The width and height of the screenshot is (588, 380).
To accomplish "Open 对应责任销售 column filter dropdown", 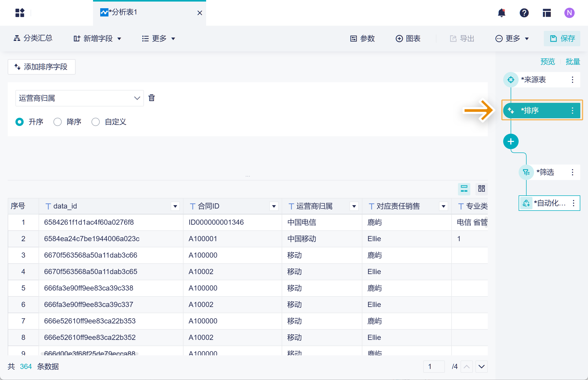I will (444, 206).
